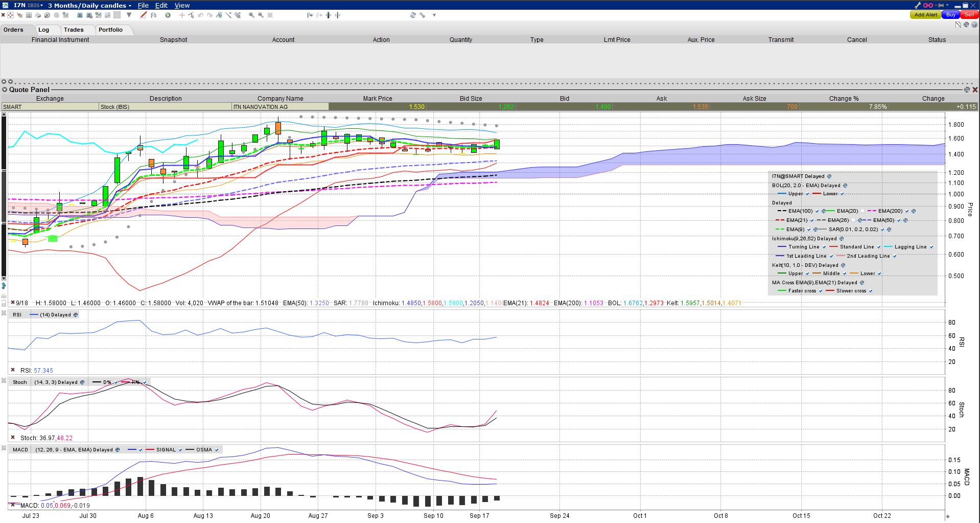Select the trendline drawing tool
The height and width of the screenshot is (523, 980).
coord(228,15)
